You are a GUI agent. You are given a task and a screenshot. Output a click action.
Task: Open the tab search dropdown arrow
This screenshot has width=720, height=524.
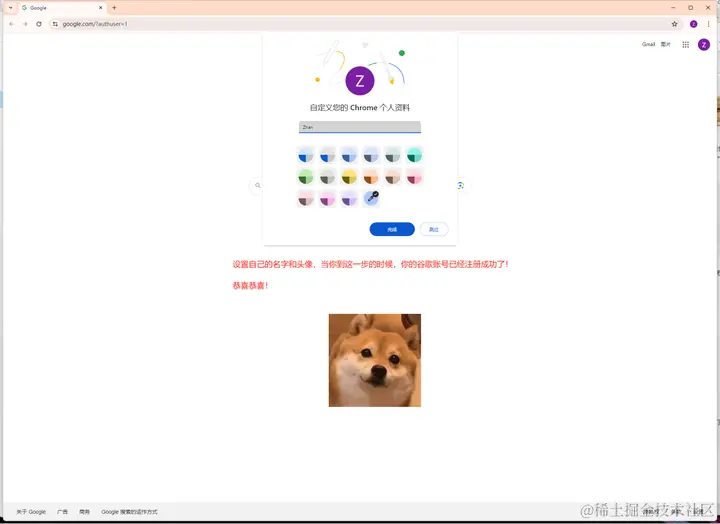(x=11, y=8)
